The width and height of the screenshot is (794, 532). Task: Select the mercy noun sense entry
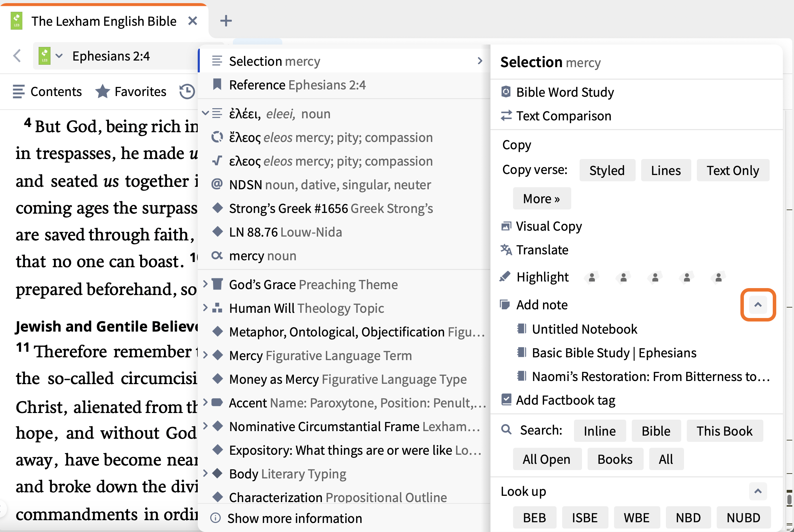pyautogui.click(x=344, y=256)
